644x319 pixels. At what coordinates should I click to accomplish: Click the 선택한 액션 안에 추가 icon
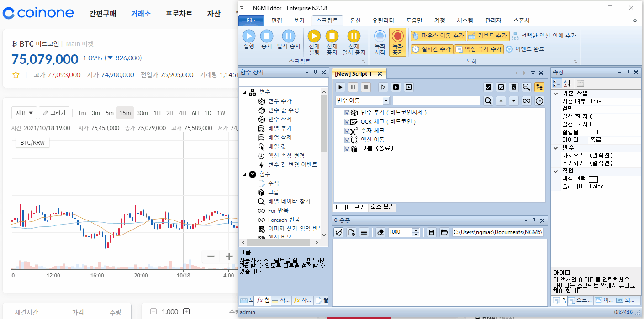[515, 36]
